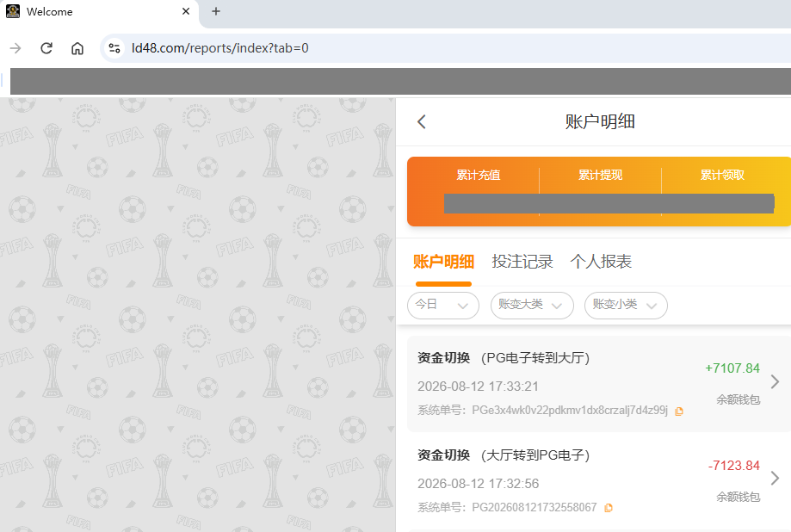Go to browser home page icon

point(77,48)
